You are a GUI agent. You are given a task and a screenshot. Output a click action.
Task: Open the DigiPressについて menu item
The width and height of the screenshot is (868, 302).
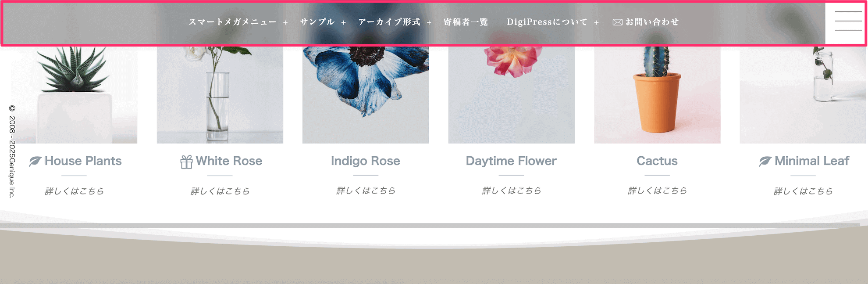(x=547, y=22)
